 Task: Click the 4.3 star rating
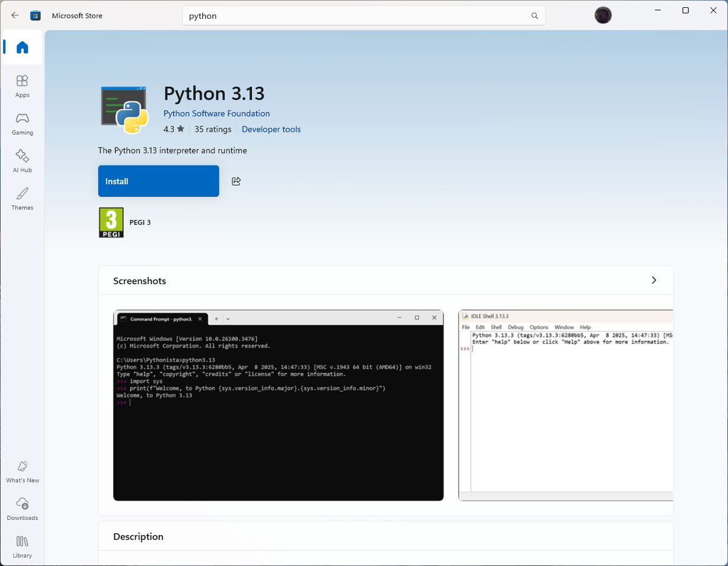(174, 129)
